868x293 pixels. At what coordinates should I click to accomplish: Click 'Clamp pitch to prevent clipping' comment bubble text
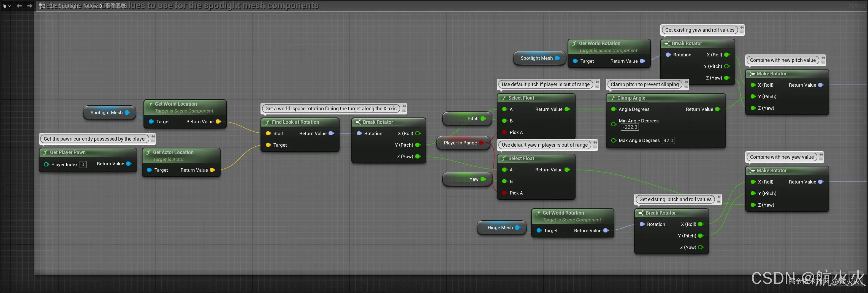click(645, 84)
